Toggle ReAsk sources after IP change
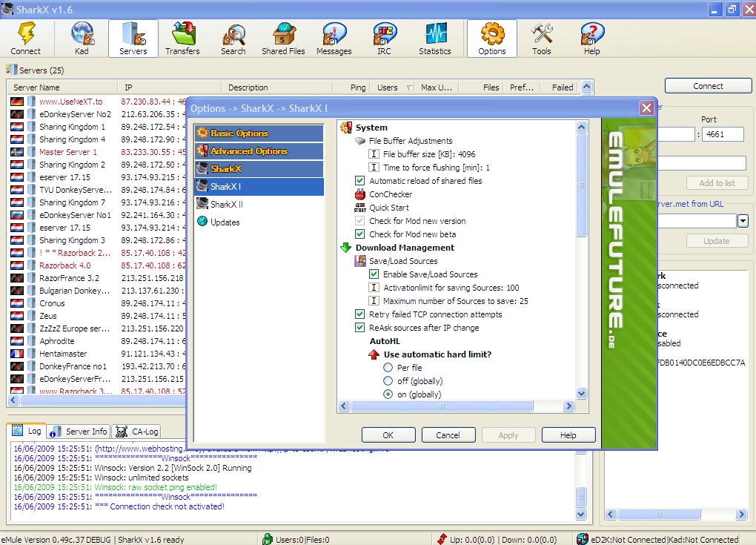Screen dimensions: 756x545 [x=359, y=328]
